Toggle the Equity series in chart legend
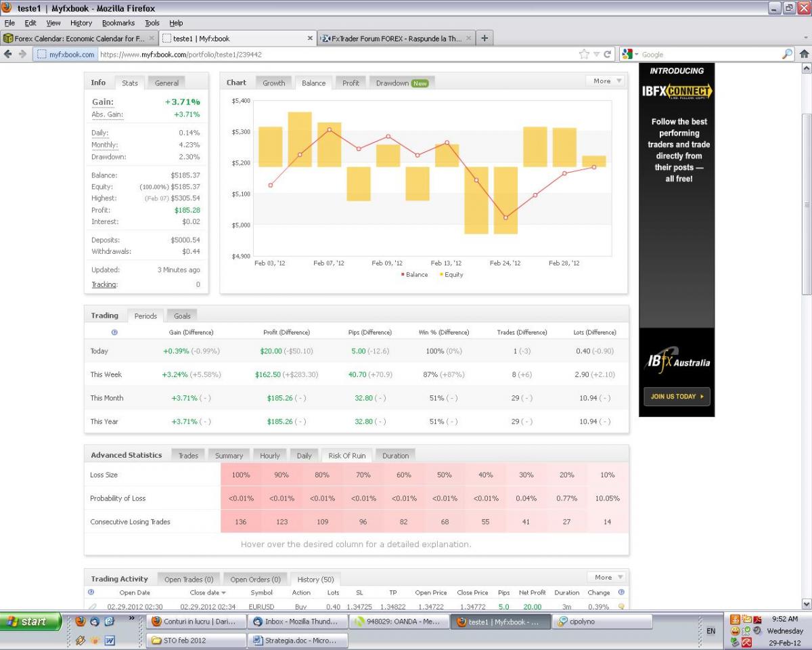The width and height of the screenshot is (812, 650). coord(451,275)
